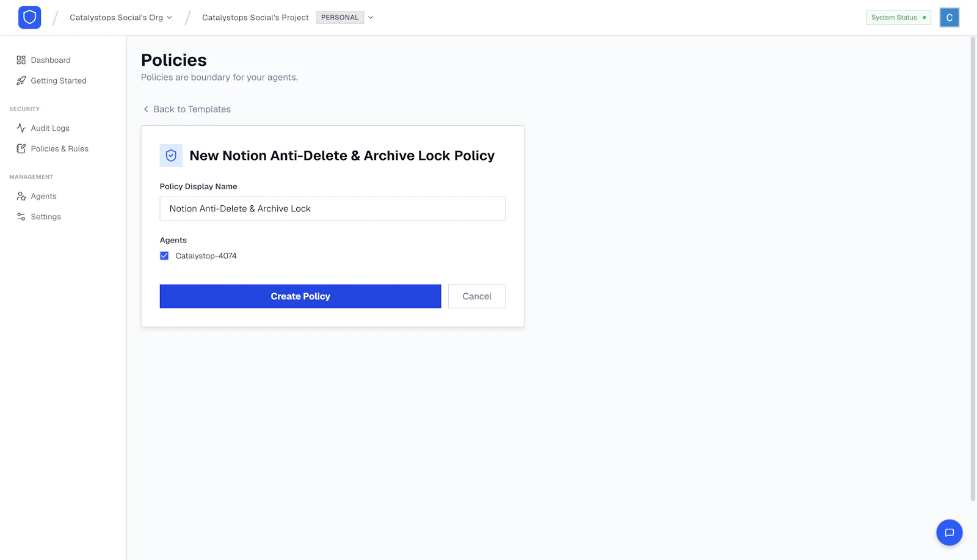The width and height of the screenshot is (977, 560).
Task: Click the Catalystop-4074 agent label
Action: click(206, 256)
